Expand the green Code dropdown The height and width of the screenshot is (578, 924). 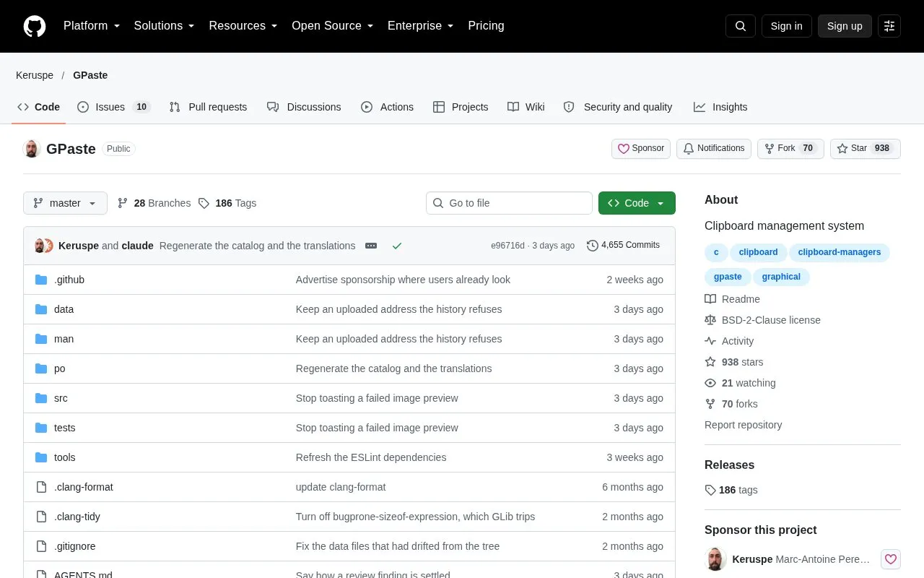tap(637, 203)
